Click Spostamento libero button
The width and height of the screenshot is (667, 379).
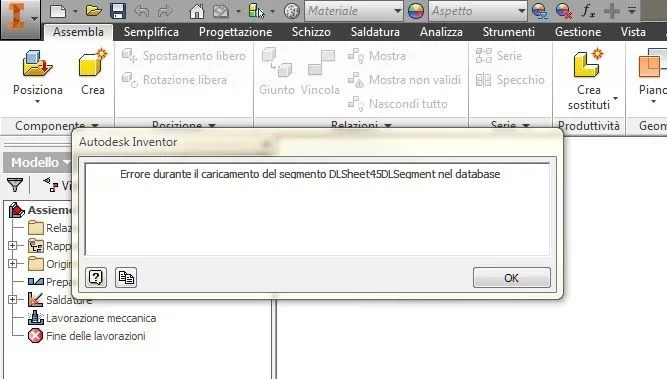coord(184,56)
